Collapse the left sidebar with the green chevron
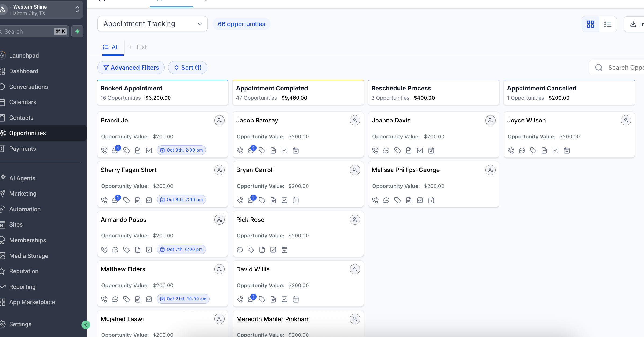This screenshot has width=644, height=337. pos(86,325)
